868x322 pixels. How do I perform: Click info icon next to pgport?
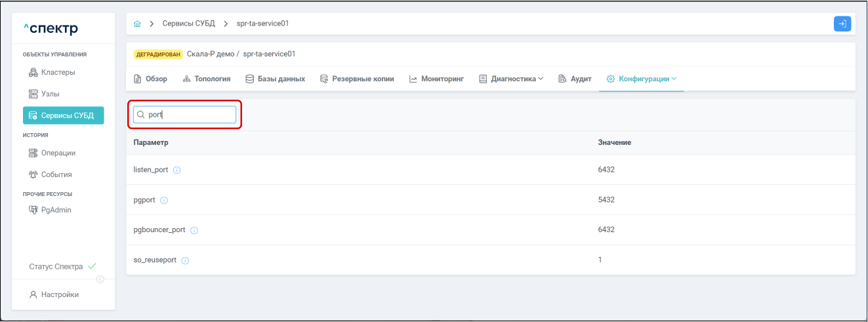click(x=164, y=200)
